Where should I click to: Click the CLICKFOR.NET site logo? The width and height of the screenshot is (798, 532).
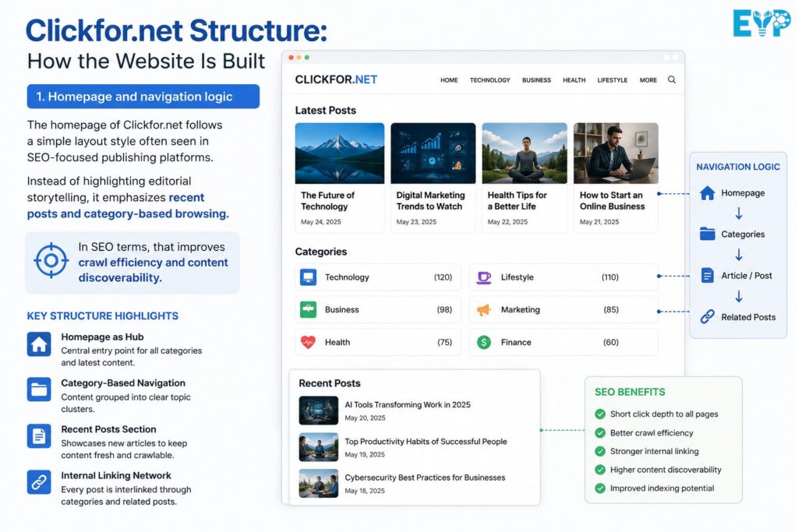pyautogui.click(x=336, y=80)
